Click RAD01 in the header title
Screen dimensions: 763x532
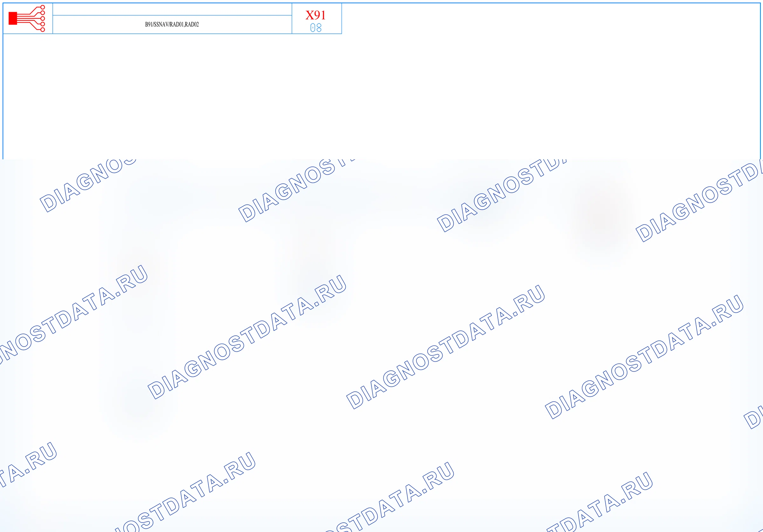176,24
